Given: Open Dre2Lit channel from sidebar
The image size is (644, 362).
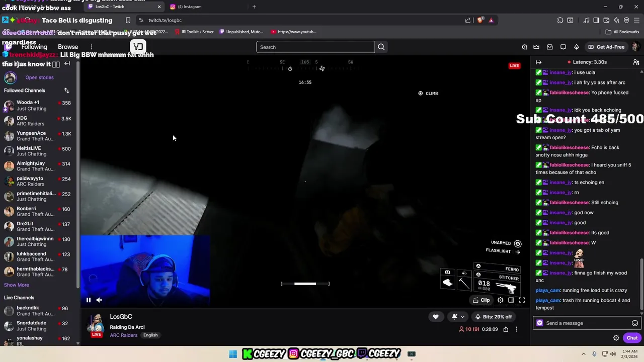Looking at the screenshot, I should [x=38, y=226].
